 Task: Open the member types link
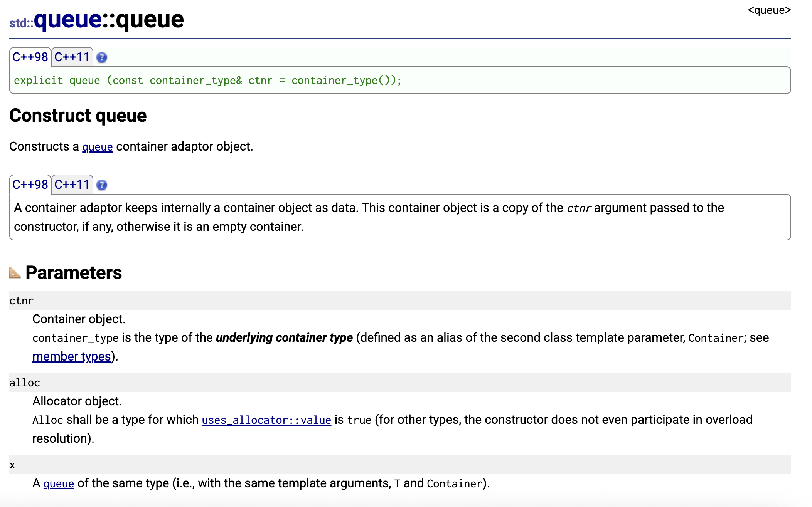[x=72, y=357]
